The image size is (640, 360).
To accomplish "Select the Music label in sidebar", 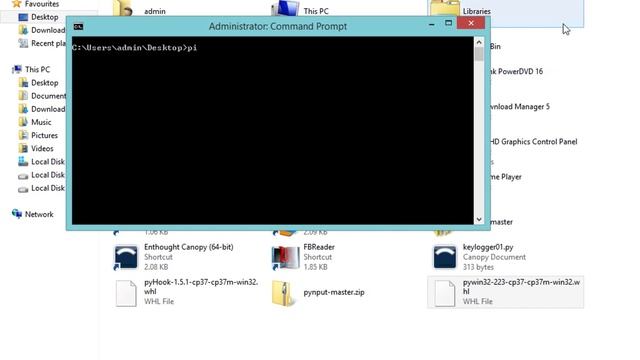I will (x=41, y=122).
